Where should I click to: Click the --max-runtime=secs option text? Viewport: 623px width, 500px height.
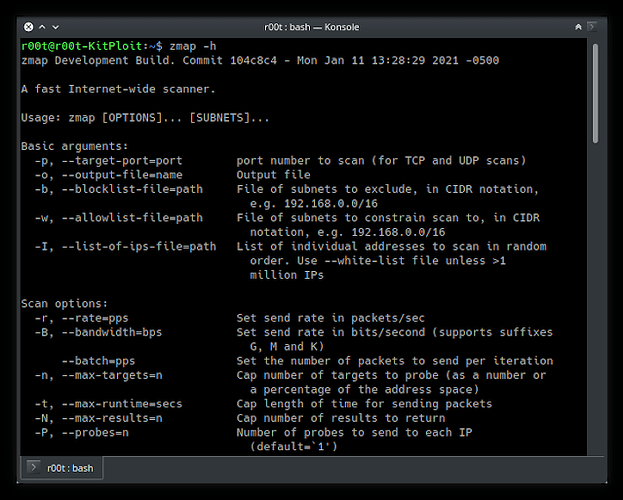122,404
